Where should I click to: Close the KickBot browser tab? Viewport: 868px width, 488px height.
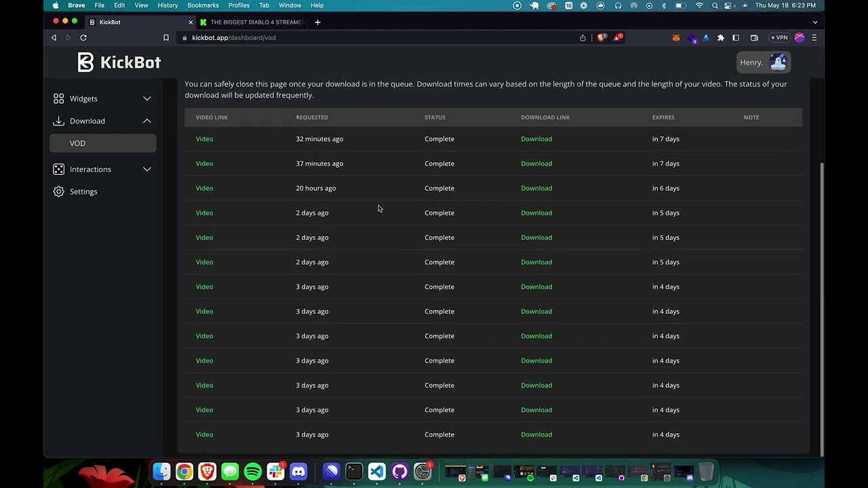(191, 22)
